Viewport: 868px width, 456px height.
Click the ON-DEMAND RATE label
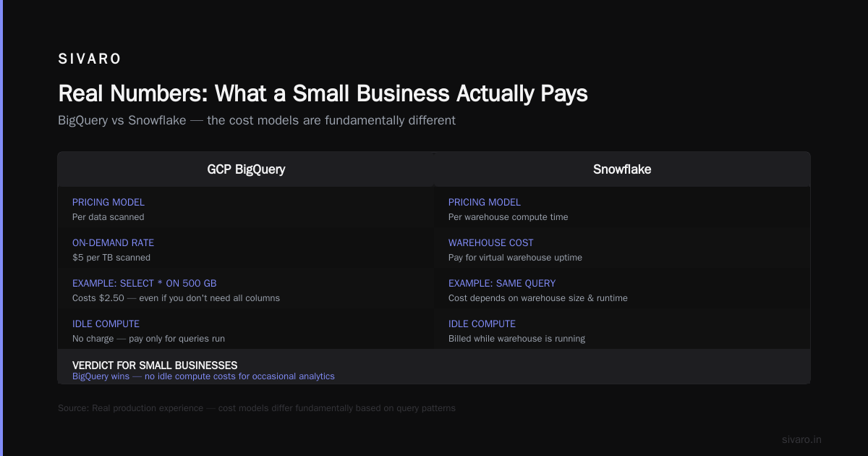[x=113, y=243]
